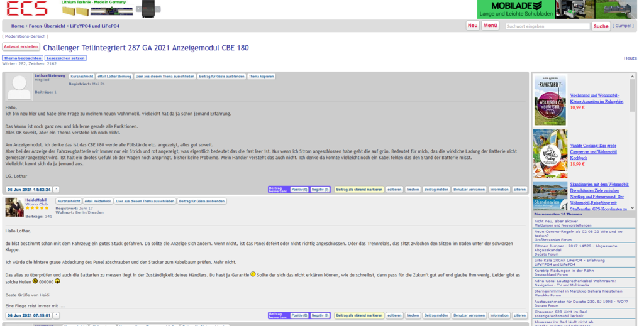The height and width of the screenshot is (326, 644).
Task: Open the Ruhrgebiet book cover image
Action: point(550,101)
